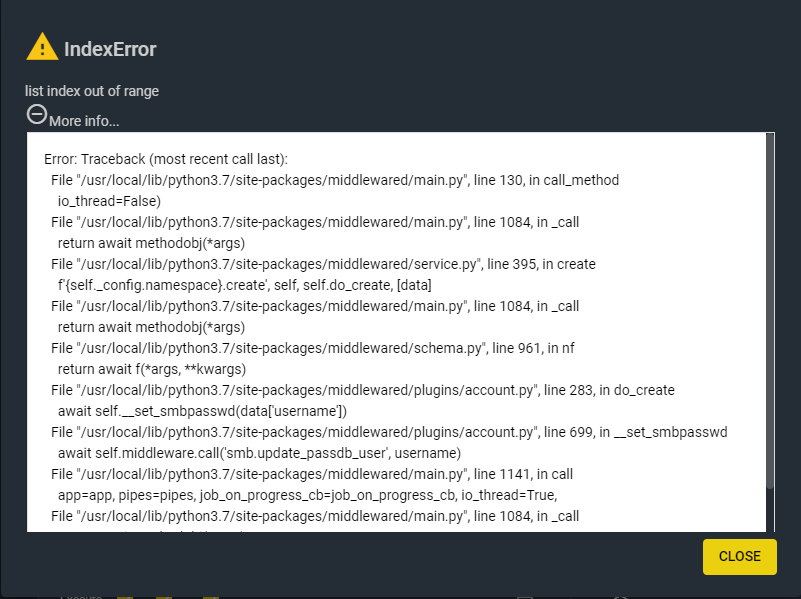This screenshot has height=599, width=801.
Task: Click the yellow warning triangle icon
Action: (x=42, y=47)
